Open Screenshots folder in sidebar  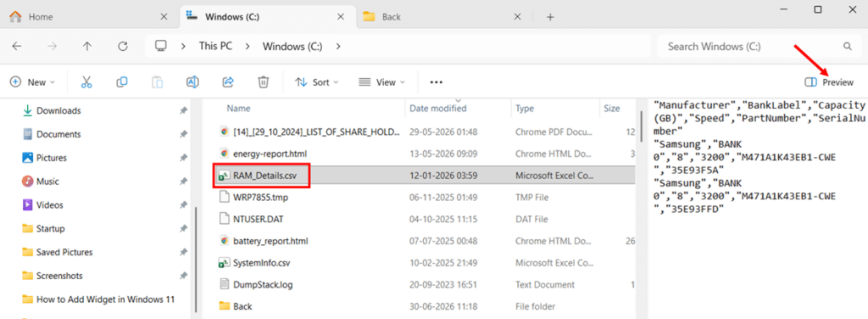[x=59, y=276]
